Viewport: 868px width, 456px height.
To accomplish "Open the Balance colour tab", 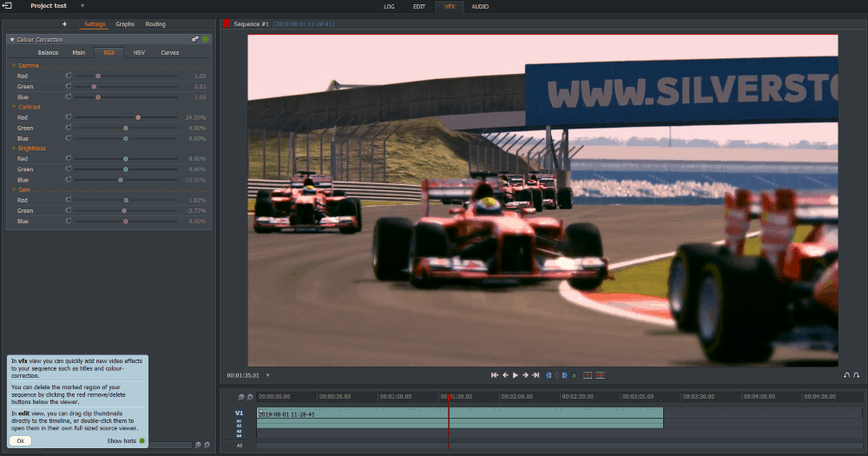I will click(48, 53).
